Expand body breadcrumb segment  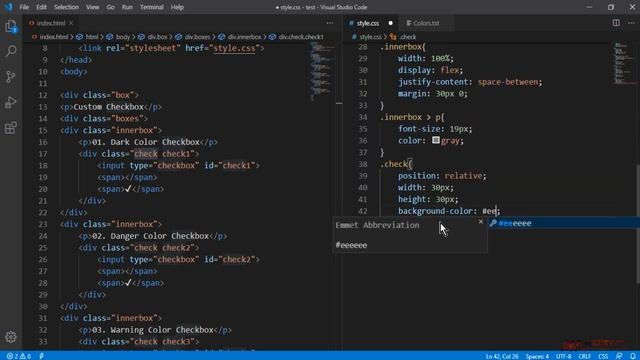coord(123,37)
